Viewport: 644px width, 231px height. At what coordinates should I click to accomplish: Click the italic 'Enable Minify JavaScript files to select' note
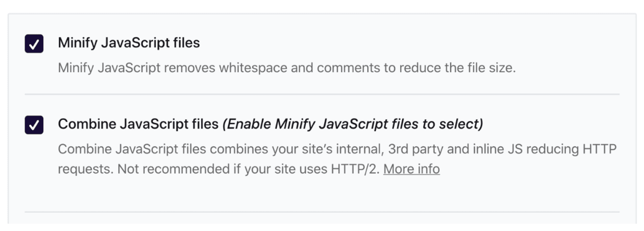coord(353,124)
